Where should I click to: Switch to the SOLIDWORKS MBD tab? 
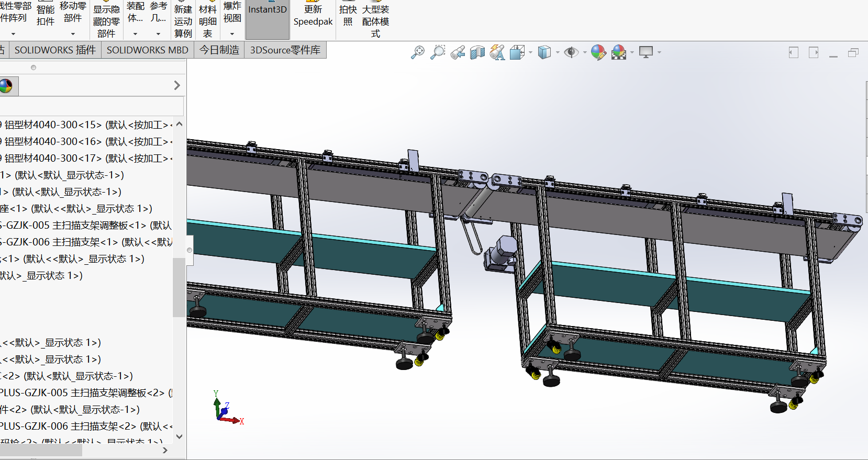(x=148, y=50)
